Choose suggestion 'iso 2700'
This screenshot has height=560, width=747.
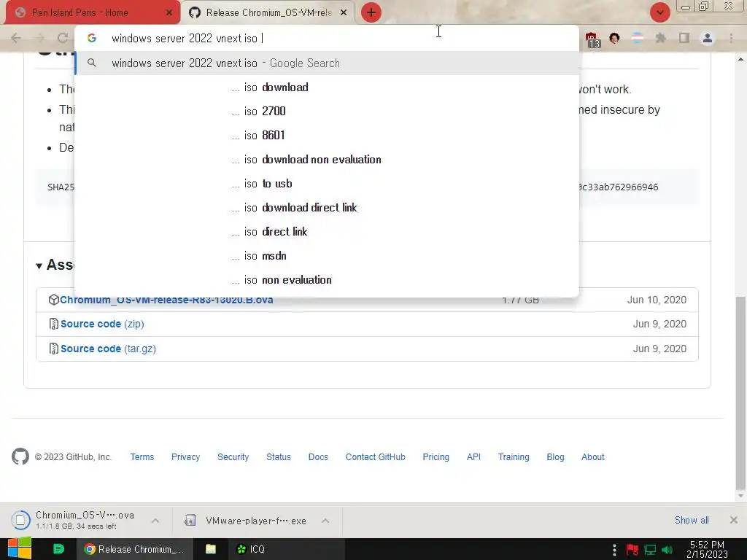pyautogui.click(x=326, y=111)
